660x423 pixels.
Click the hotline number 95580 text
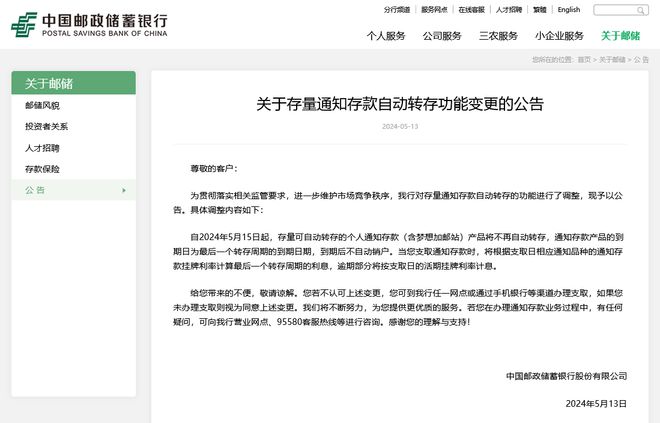coord(290,322)
